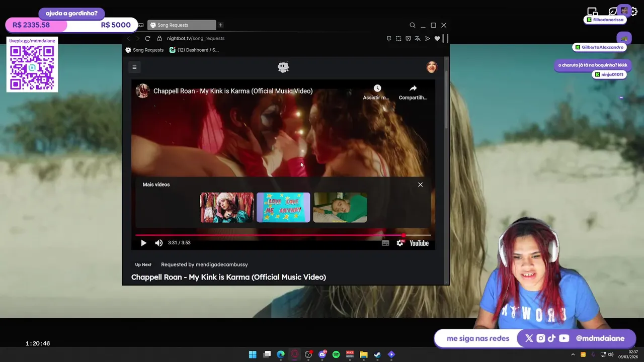The height and width of the screenshot is (362, 644).
Task: Click the site padlock security icon
Action: (x=159, y=38)
